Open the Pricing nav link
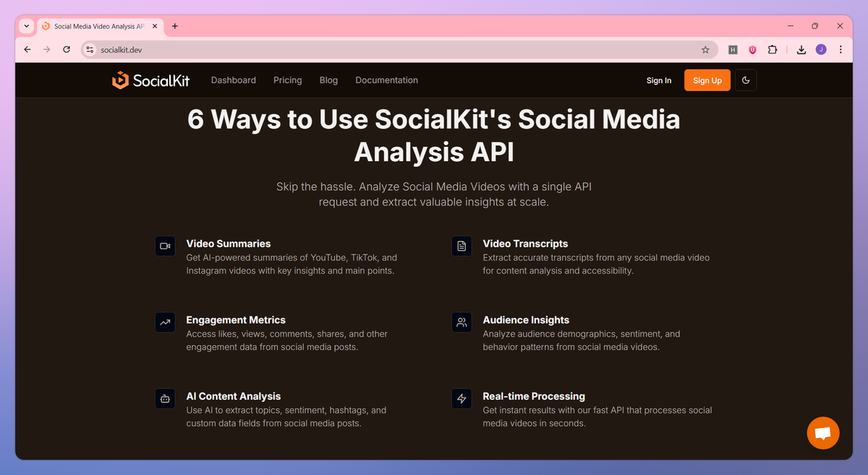Image resolution: width=868 pixels, height=475 pixels. click(288, 80)
